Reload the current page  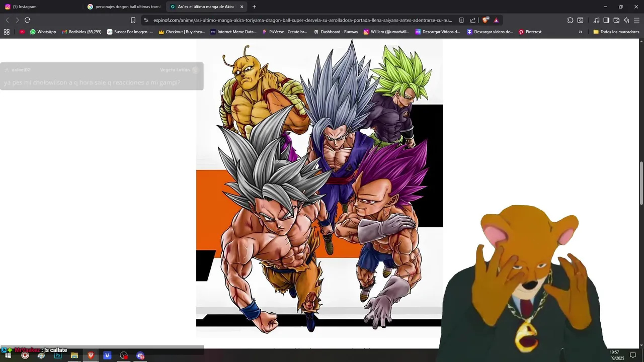tap(27, 20)
